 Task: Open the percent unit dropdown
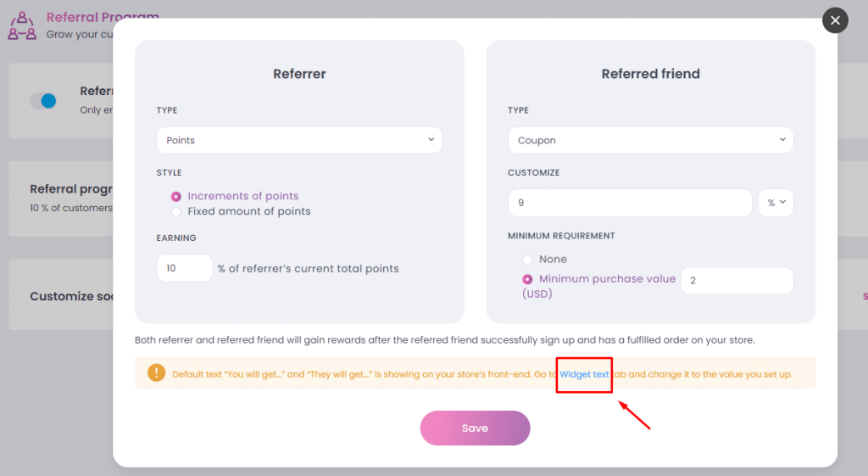pyautogui.click(x=776, y=203)
